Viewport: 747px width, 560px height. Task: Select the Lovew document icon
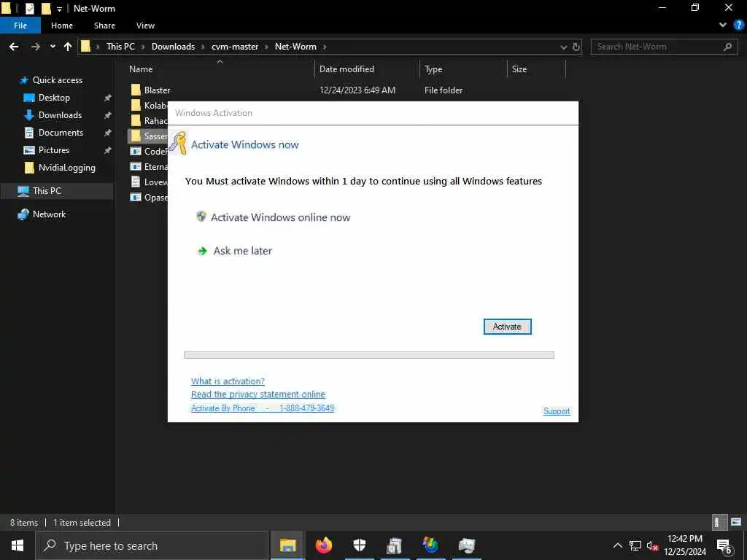tap(136, 182)
